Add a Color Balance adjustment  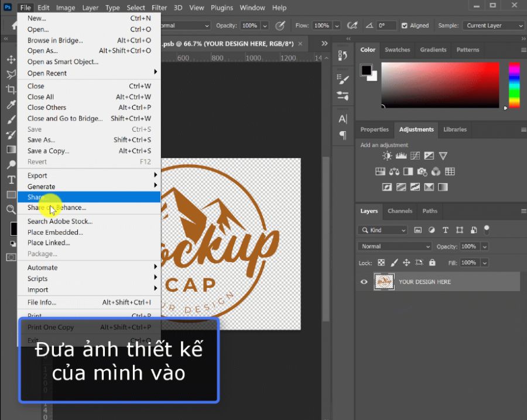point(394,171)
